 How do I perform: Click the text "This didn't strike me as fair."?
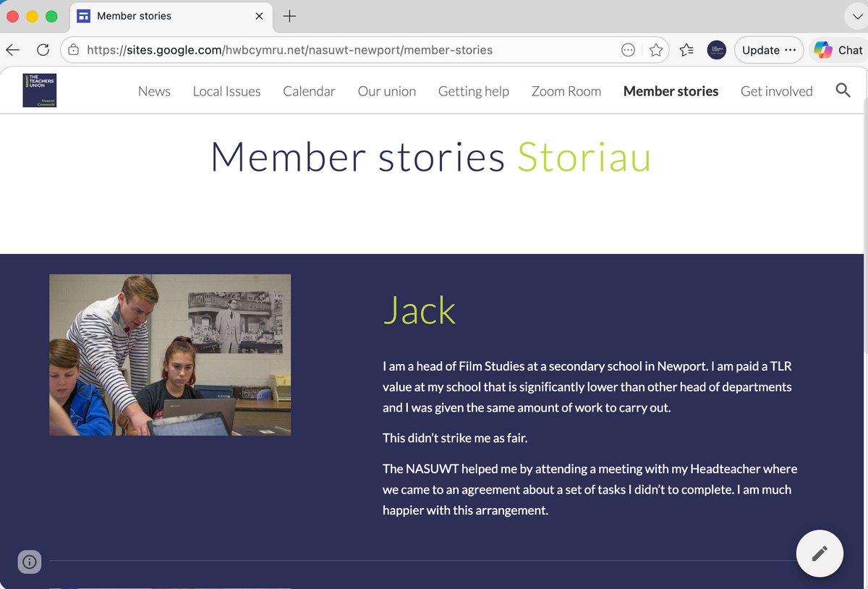point(455,438)
